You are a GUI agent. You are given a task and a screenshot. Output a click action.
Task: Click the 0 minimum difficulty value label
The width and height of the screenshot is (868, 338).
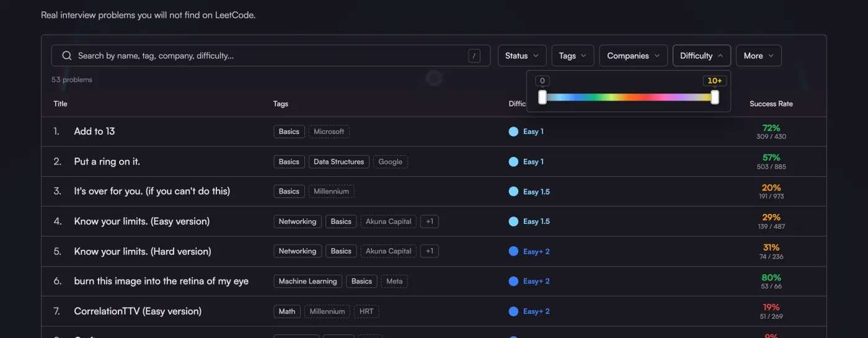pyautogui.click(x=542, y=81)
